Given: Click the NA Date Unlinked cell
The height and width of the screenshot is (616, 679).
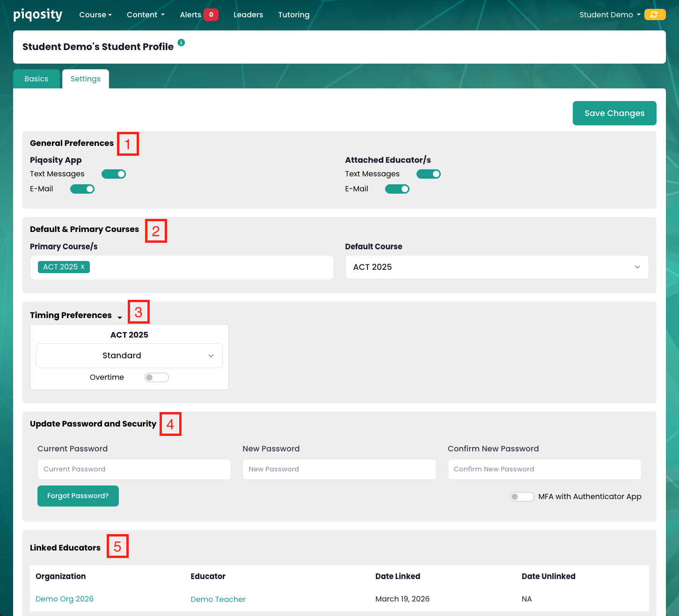Looking at the screenshot, I should tap(527, 599).
